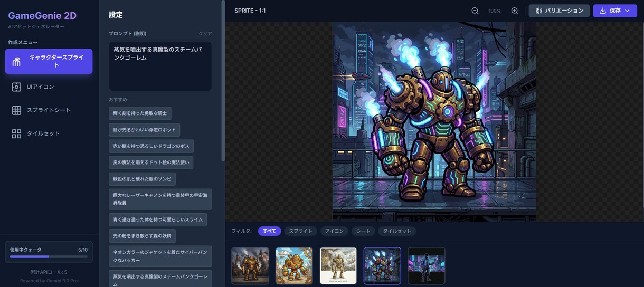Click the タイルセット four-squares icon
Screen dimensions: 644x287
point(16,133)
